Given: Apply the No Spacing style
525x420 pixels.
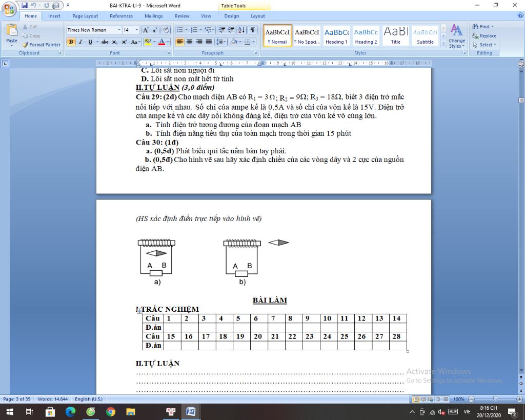Looking at the screenshot, I should pyautogui.click(x=307, y=35).
